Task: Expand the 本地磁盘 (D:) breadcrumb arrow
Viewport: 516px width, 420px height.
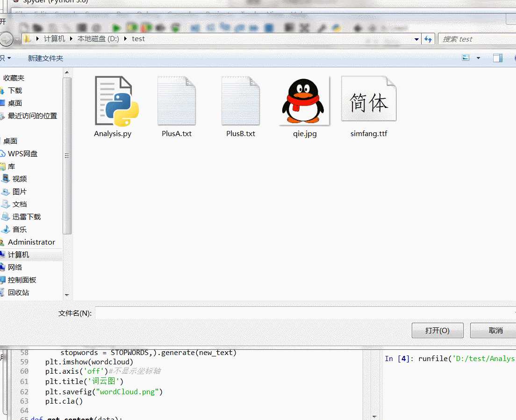Action: 125,39
